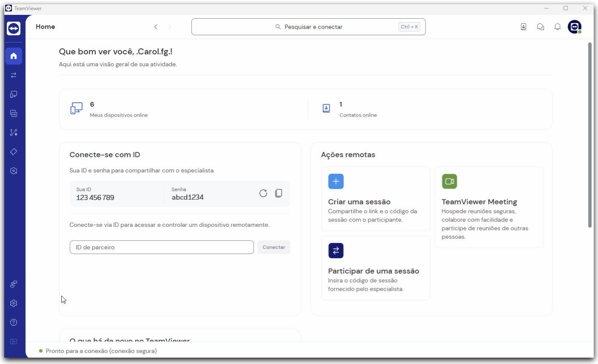Maximize the TeamViewer window
Screen dimensions: 598x364
pos(566,8)
